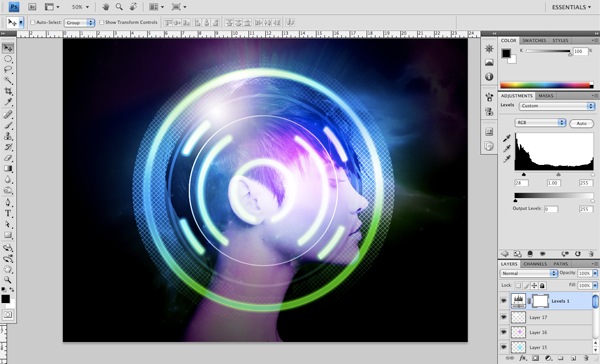Open the 50% zoom level dropdown
Screen dimensions: 600x364
pyautogui.click(x=80, y=7)
